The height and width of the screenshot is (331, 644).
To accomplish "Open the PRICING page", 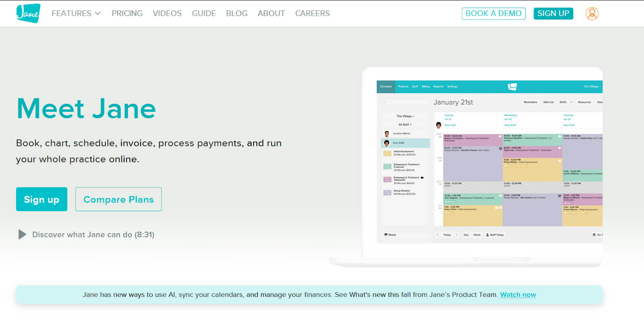I will 127,13.
